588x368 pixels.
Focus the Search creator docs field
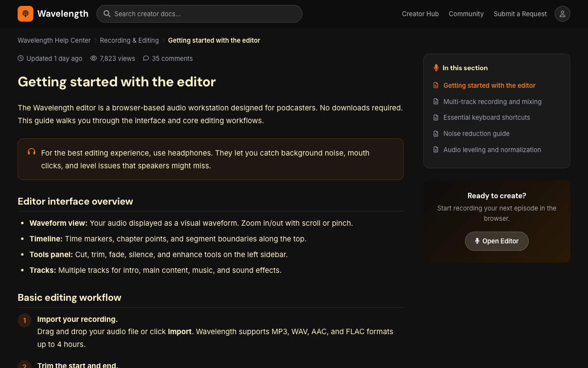(199, 14)
